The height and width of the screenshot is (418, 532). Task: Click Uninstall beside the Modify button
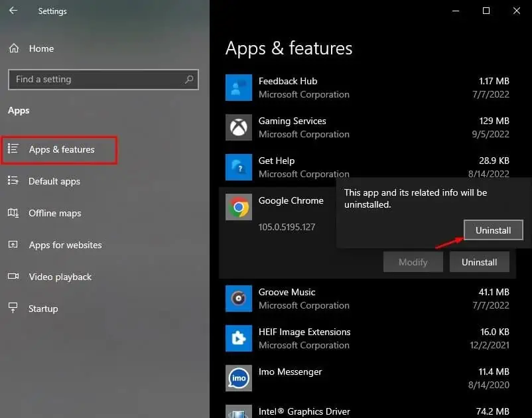tap(479, 262)
